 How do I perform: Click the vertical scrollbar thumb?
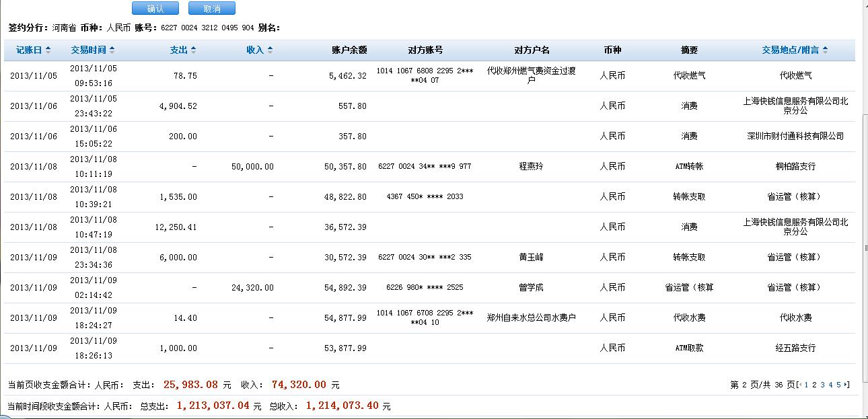(x=865, y=249)
